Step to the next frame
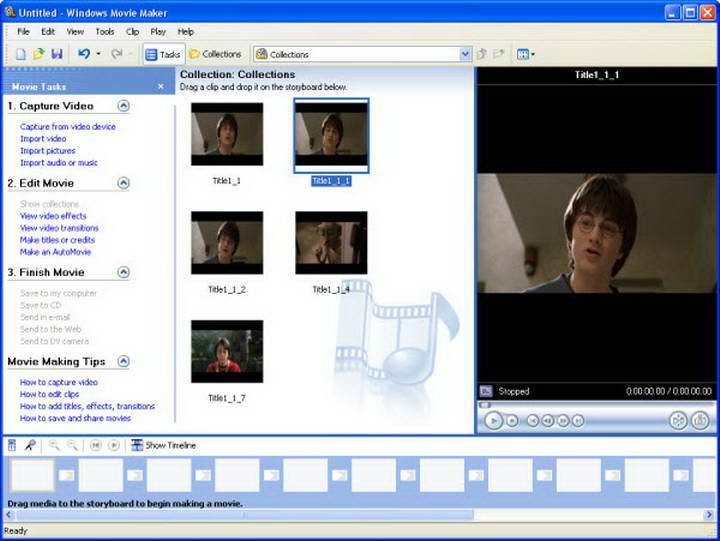 pyautogui.click(x=563, y=420)
